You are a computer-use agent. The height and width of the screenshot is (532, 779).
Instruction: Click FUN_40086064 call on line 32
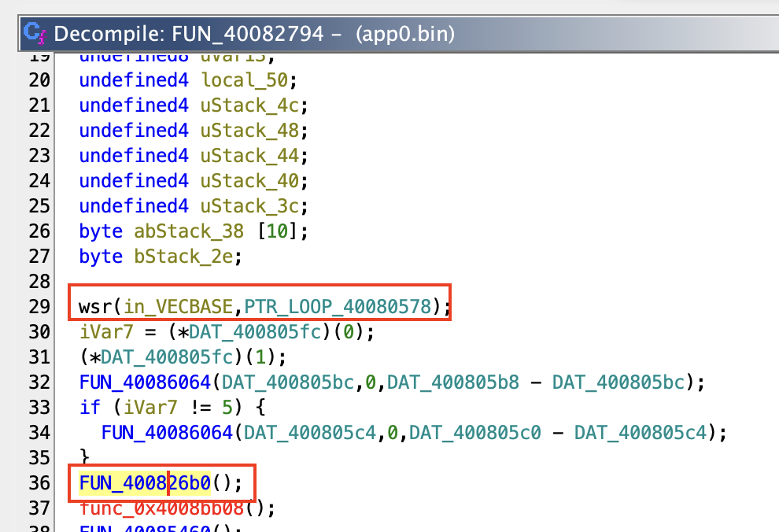145,382
